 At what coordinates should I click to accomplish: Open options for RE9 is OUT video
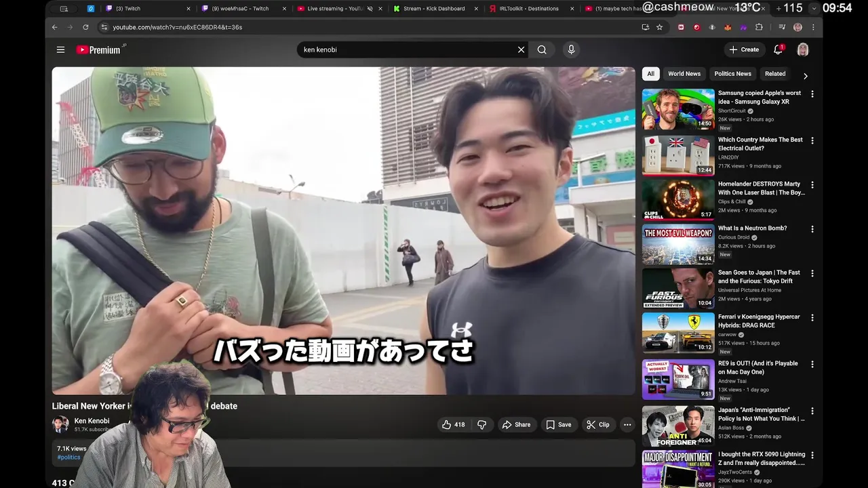pos(812,364)
